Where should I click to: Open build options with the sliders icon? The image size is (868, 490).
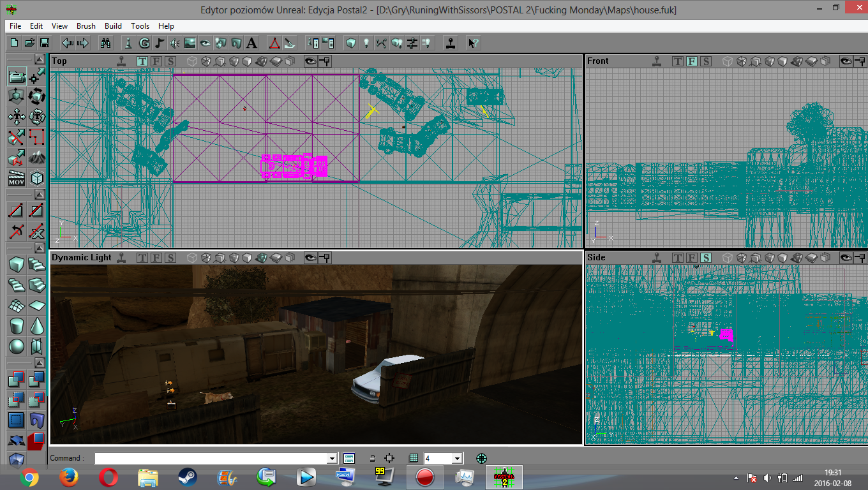(x=412, y=43)
